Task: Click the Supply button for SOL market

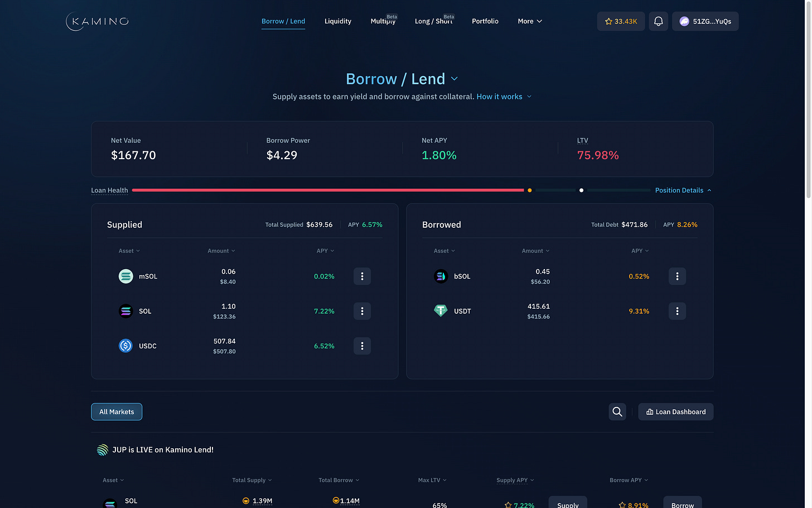Action: point(568,502)
